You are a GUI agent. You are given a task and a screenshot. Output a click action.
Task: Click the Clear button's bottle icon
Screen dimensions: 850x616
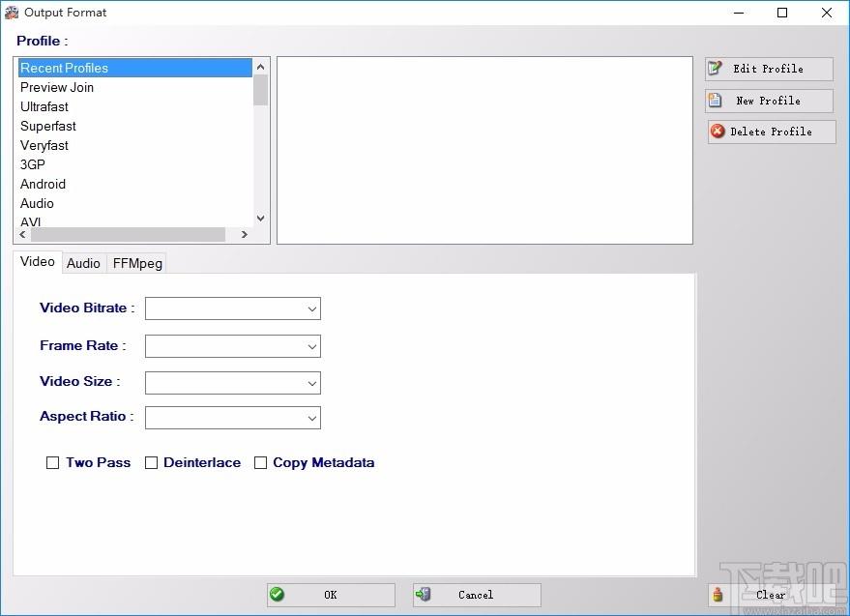(x=718, y=595)
